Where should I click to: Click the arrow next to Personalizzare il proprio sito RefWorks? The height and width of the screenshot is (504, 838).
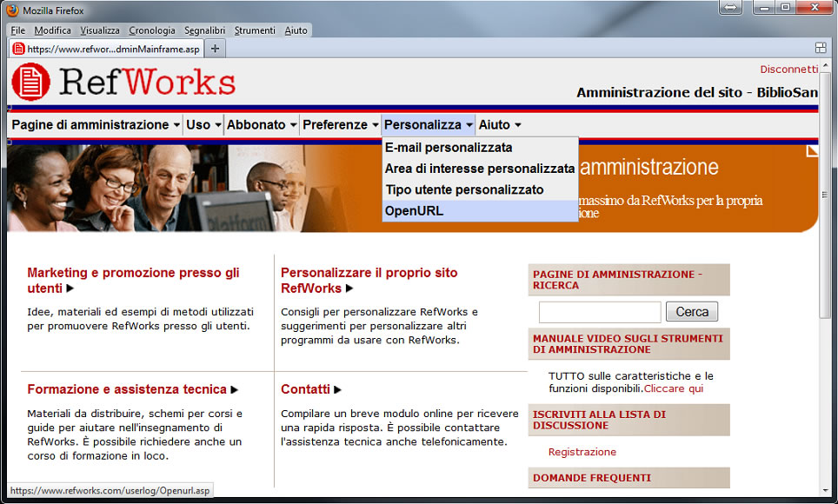click(349, 288)
